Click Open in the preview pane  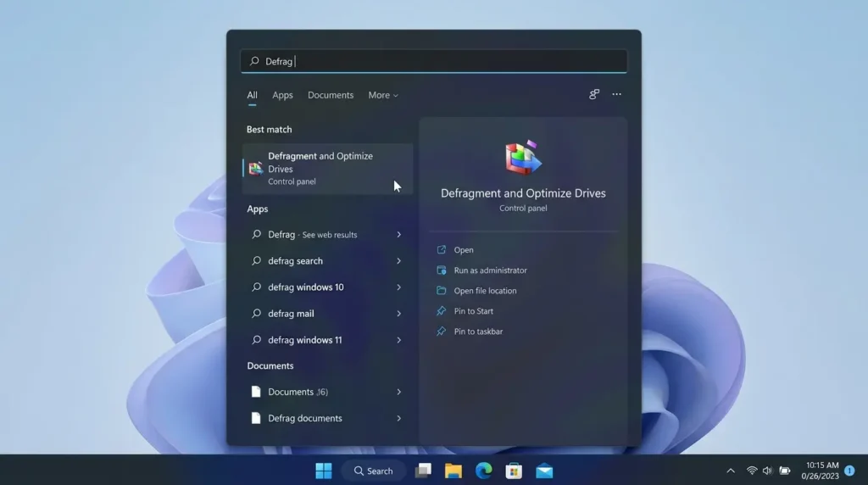[464, 250]
